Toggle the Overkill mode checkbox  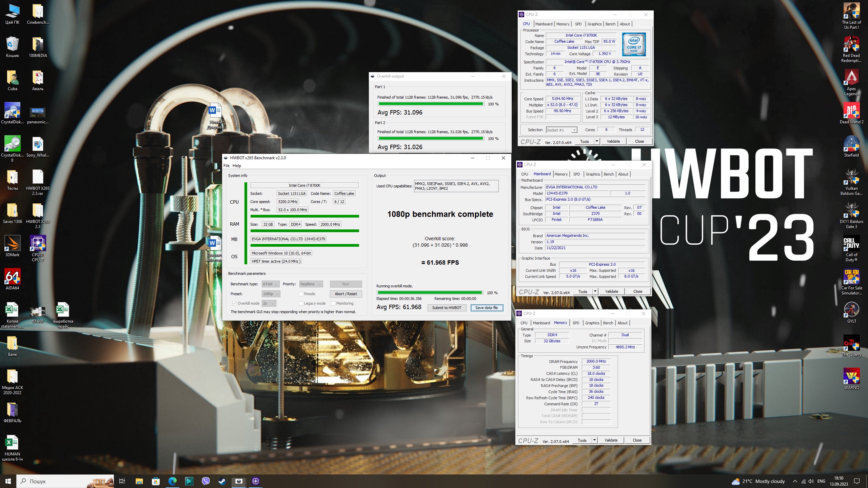(x=234, y=303)
